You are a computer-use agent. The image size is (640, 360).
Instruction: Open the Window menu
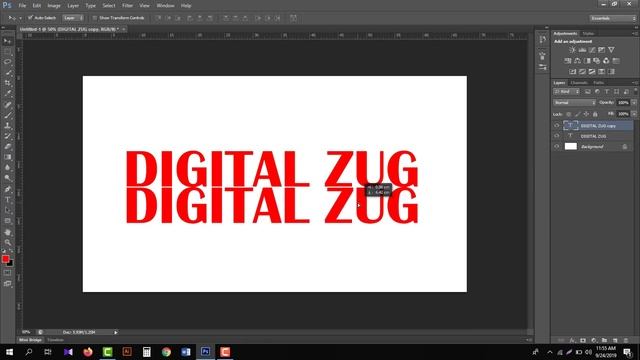click(x=165, y=6)
